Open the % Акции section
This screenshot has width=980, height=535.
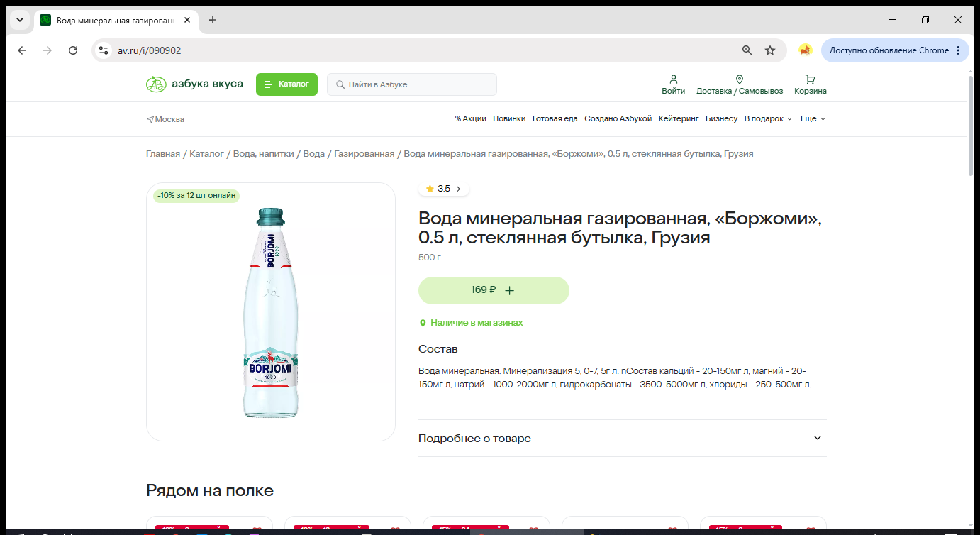471,119
